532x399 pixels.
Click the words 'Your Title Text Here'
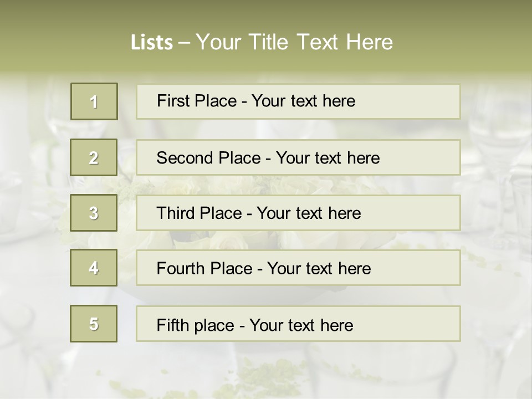click(294, 42)
